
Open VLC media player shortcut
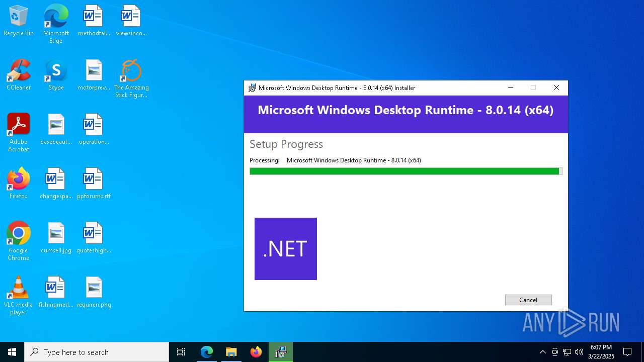coord(19,296)
